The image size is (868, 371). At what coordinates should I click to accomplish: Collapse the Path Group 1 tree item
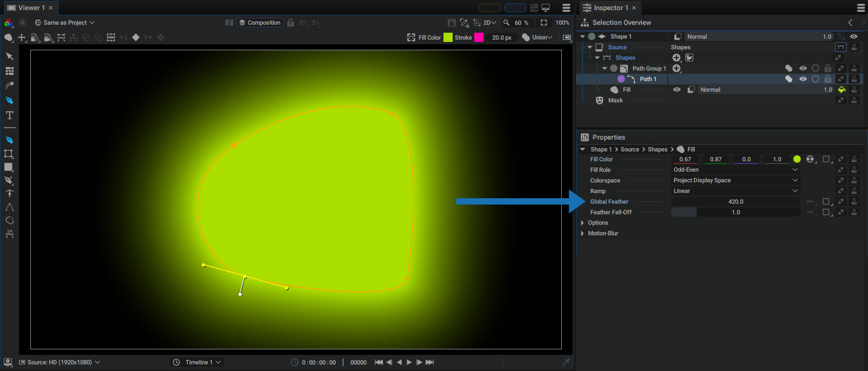point(605,68)
